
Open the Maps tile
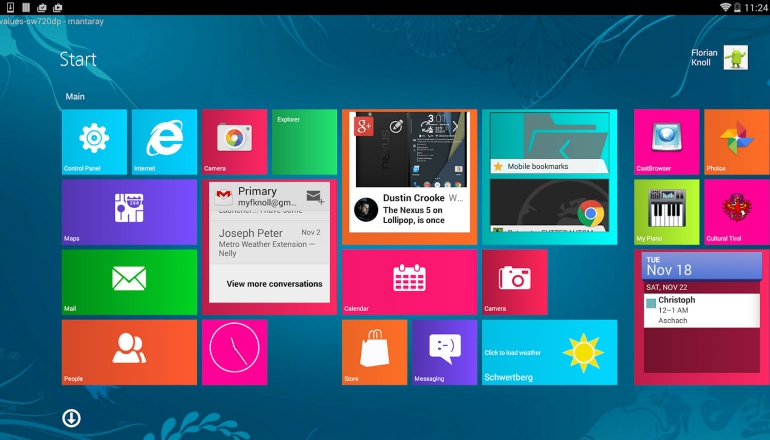tap(129, 212)
